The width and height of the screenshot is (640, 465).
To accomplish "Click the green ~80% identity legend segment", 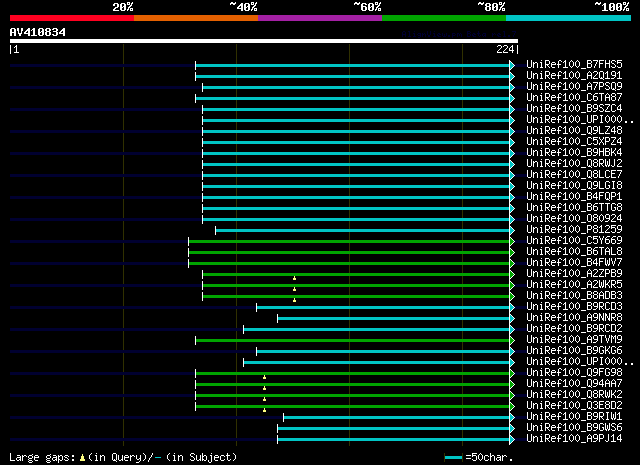I will 444,18.
